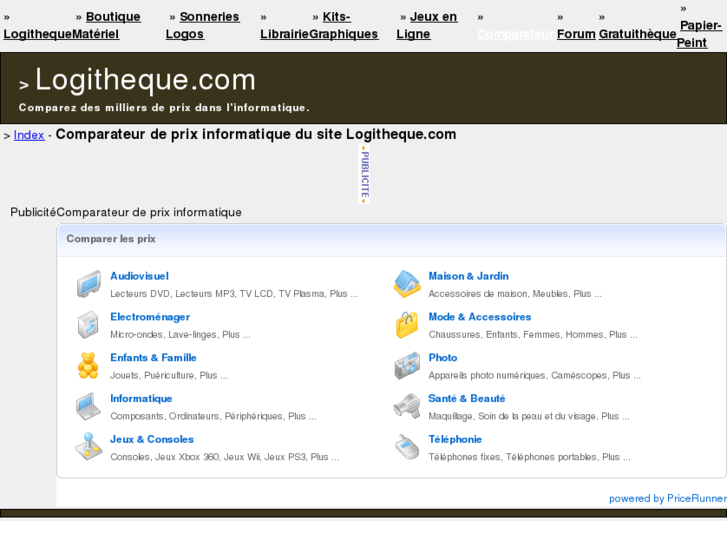Open the Librairie menu item

tap(284, 34)
